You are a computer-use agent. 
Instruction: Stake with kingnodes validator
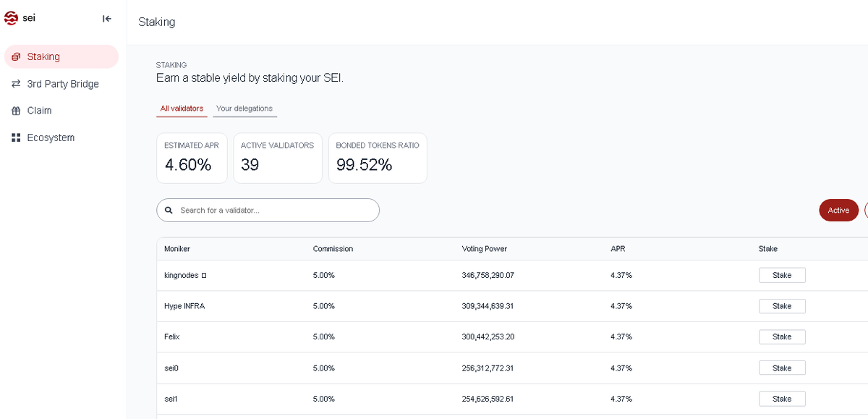click(x=782, y=275)
